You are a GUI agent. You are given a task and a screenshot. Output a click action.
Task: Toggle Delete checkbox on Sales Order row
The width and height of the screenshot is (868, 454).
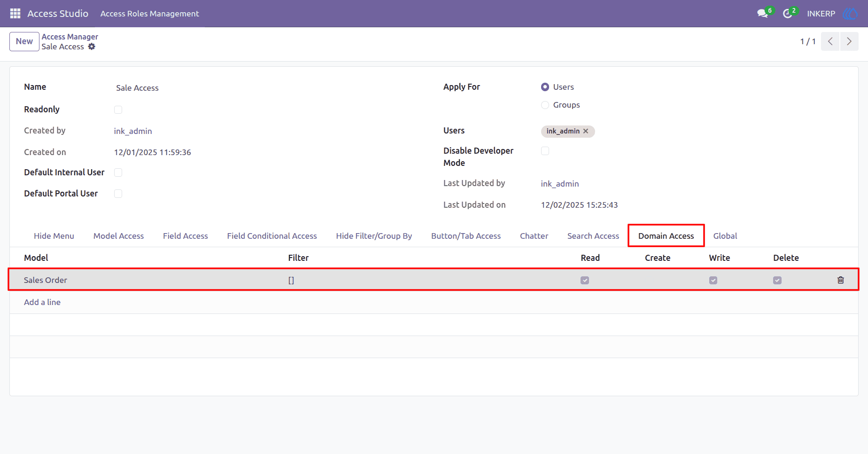pos(777,280)
